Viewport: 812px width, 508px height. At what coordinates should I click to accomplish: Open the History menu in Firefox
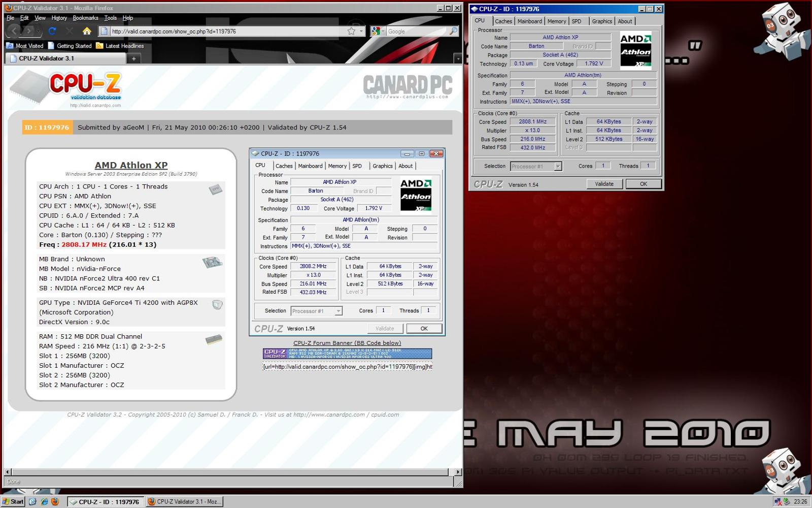click(59, 18)
